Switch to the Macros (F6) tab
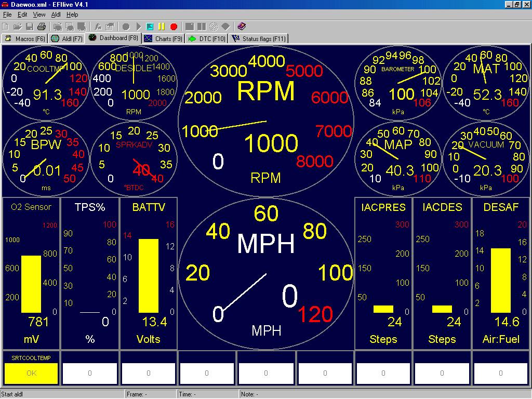The width and height of the screenshot is (532, 399). click(x=25, y=38)
